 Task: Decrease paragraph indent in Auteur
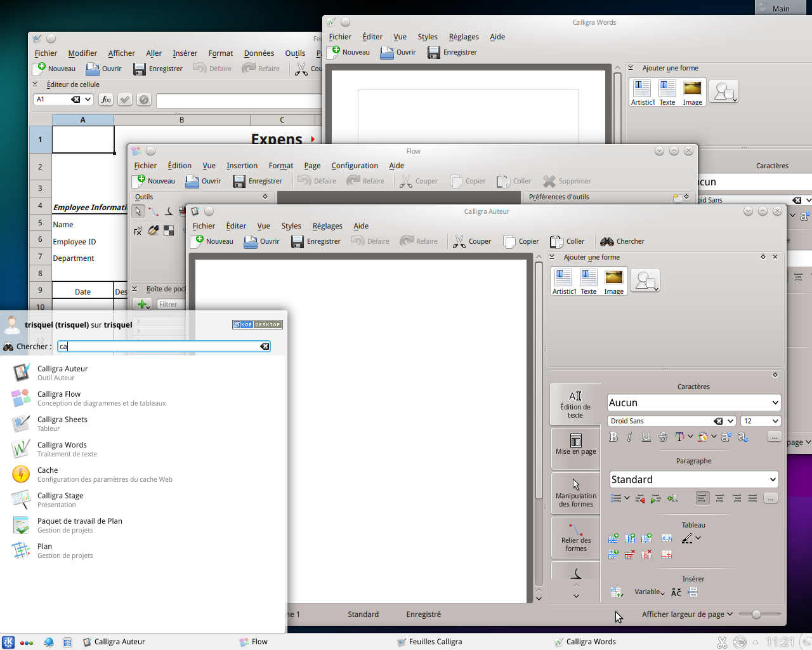coord(640,499)
